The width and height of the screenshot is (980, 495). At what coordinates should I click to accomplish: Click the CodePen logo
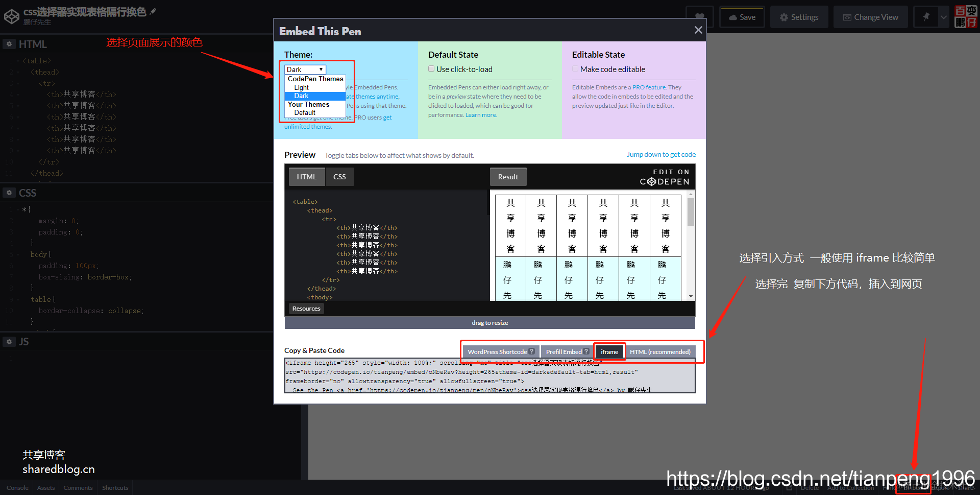click(x=12, y=16)
